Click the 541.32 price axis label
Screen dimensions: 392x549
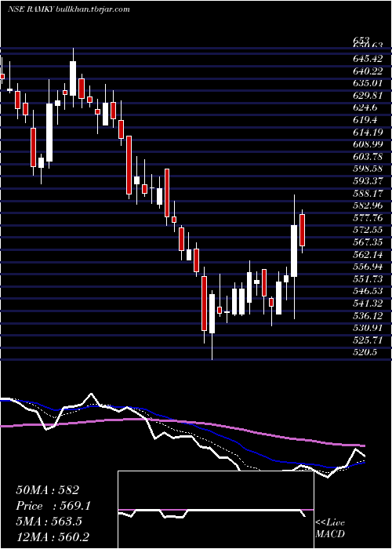click(x=368, y=304)
